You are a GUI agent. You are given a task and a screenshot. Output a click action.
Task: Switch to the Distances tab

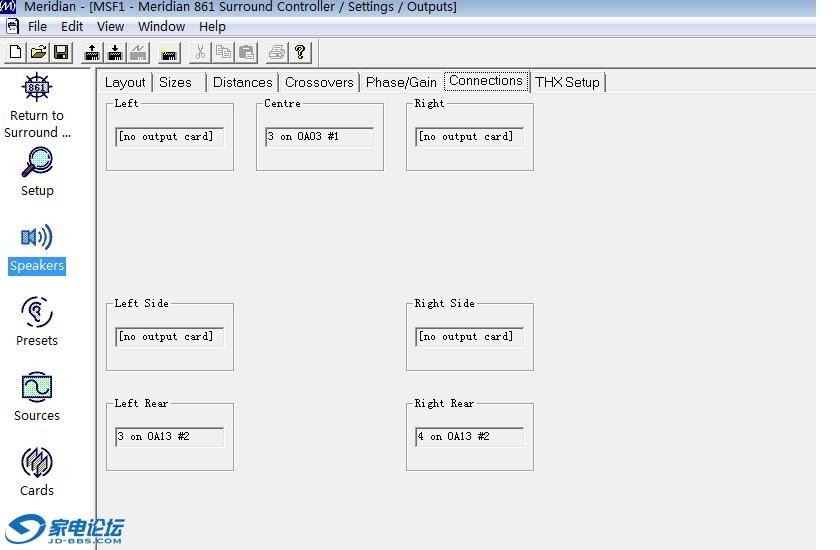243,82
